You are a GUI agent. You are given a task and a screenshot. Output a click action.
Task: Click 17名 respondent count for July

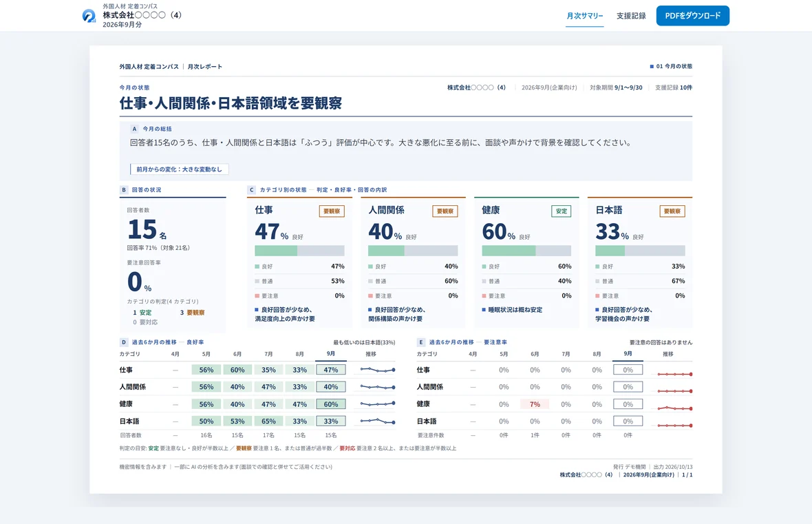tap(268, 435)
